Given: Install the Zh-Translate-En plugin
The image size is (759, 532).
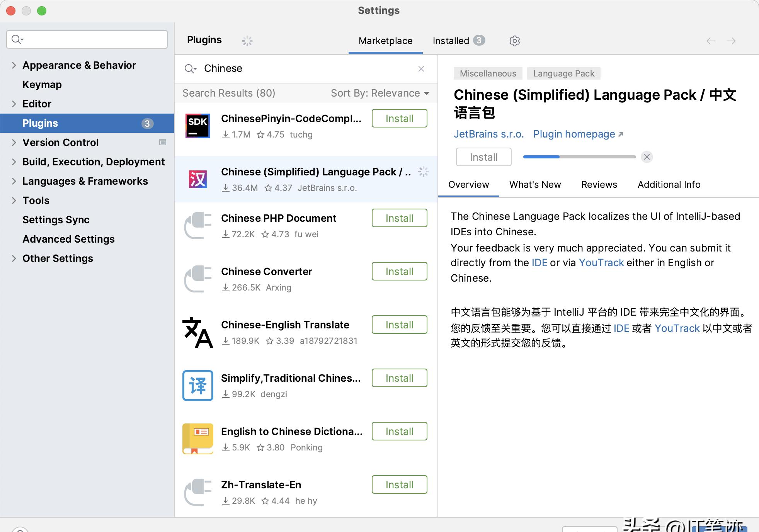Looking at the screenshot, I should pyautogui.click(x=399, y=484).
